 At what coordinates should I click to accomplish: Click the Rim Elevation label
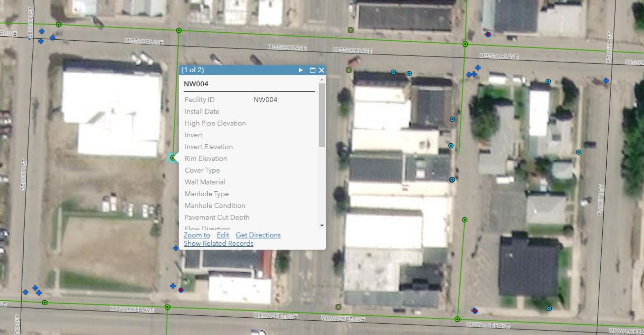tap(206, 159)
